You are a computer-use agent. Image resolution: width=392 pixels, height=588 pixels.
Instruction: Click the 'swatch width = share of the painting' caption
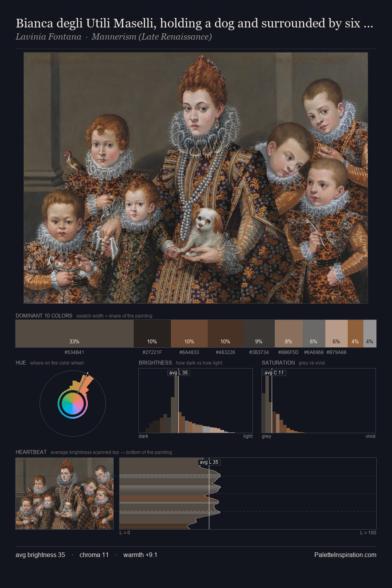tap(114, 316)
